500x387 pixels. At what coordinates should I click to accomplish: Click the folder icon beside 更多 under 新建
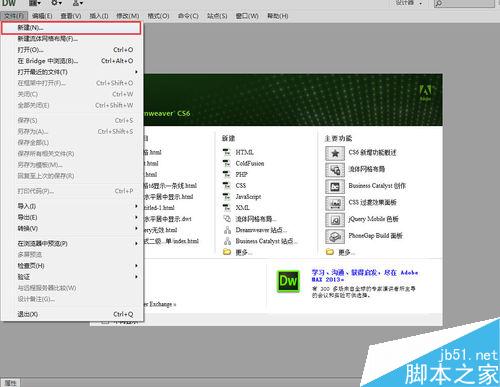pyautogui.click(x=227, y=252)
